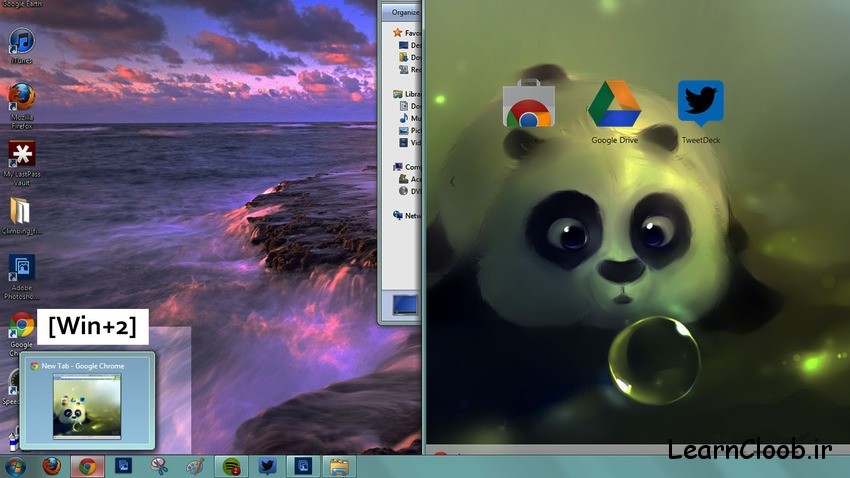Click the blue taskbar icon beside Chrome
Image resolution: width=850 pixels, height=478 pixels.
[124, 466]
